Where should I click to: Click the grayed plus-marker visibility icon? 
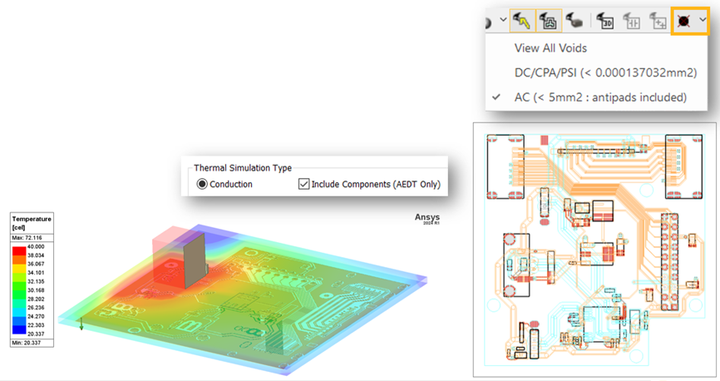click(658, 21)
